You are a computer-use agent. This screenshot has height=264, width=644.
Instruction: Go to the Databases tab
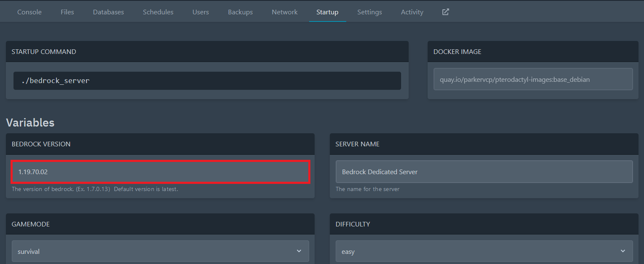coord(108,12)
